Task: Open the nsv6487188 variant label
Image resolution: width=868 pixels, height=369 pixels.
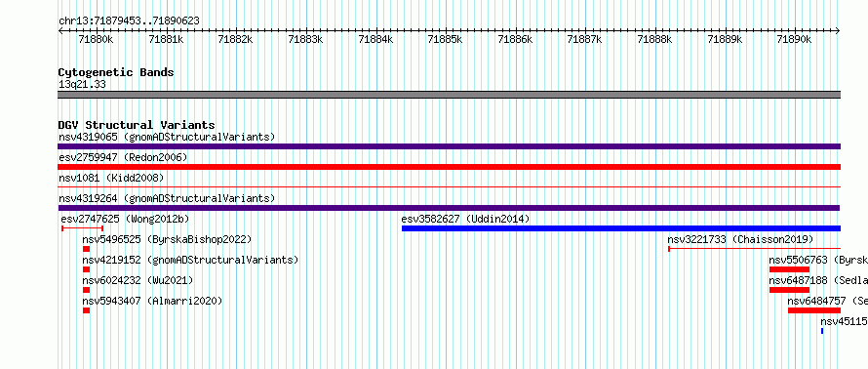Action: pos(818,280)
